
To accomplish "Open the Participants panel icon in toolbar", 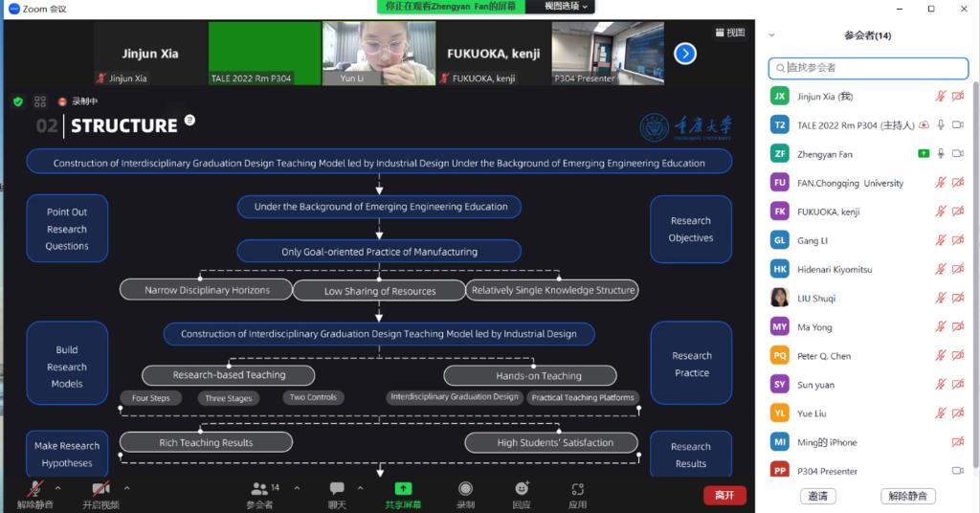I will pyautogui.click(x=259, y=489).
